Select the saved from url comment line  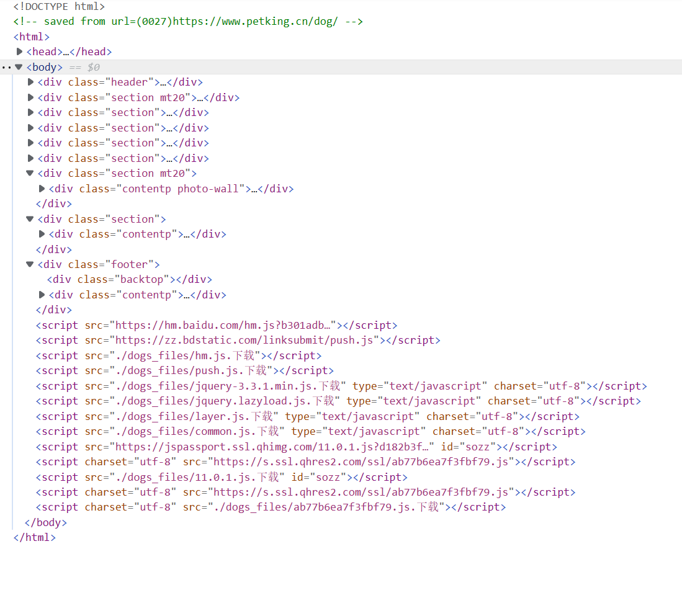click(x=188, y=21)
